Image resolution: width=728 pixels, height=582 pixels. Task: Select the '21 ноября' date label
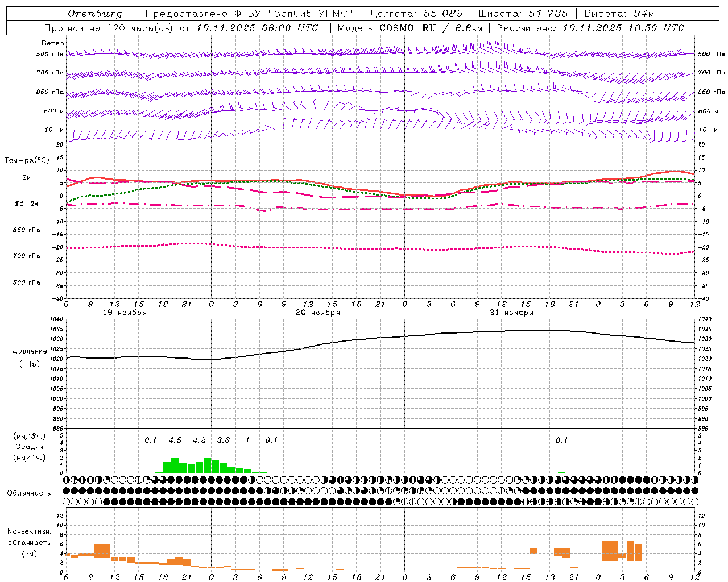[511, 313]
